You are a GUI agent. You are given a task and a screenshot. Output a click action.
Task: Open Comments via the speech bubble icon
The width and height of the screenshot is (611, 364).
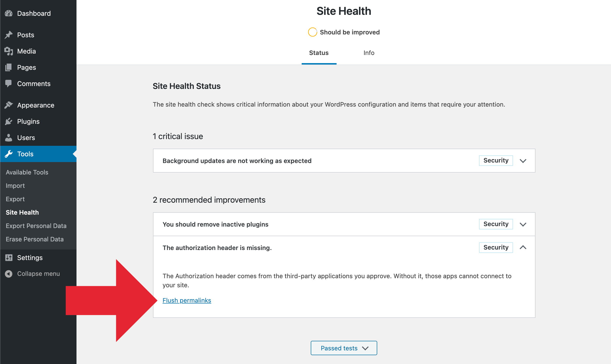[8, 84]
